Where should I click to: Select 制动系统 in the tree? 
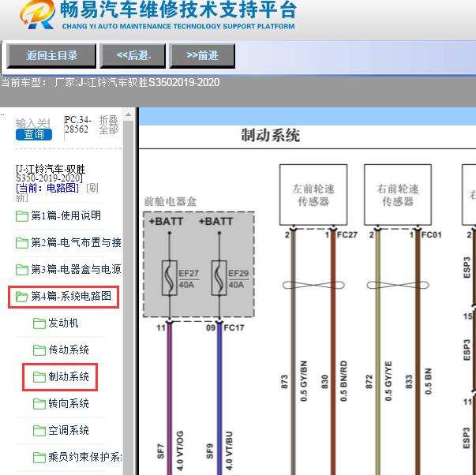tap(69, 376)
